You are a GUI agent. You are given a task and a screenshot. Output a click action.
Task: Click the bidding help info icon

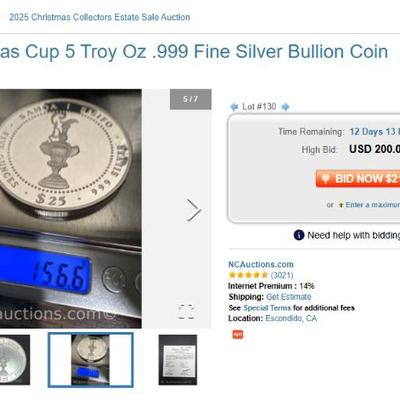(299, 235)
